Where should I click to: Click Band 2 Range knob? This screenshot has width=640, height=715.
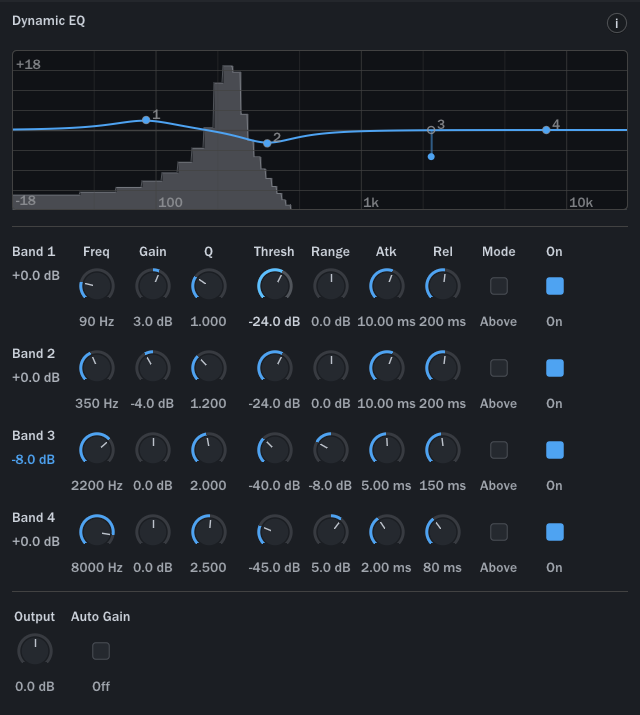330,368
